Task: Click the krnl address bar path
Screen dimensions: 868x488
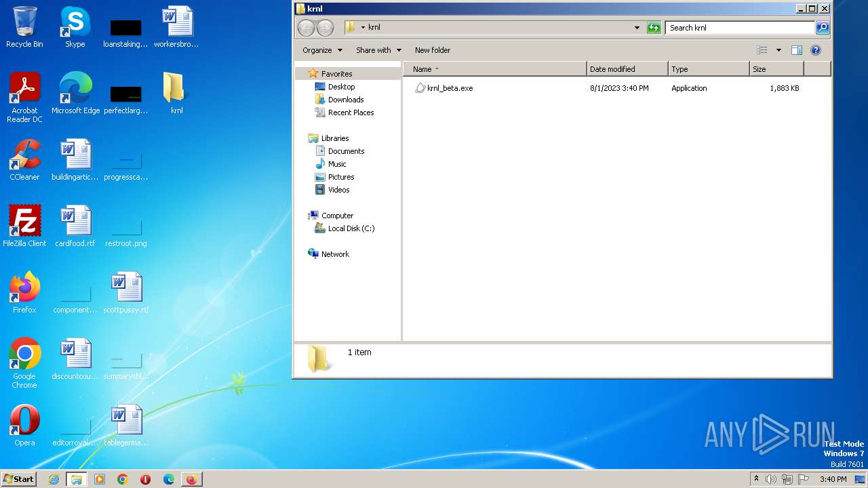Action: [374, 28]
